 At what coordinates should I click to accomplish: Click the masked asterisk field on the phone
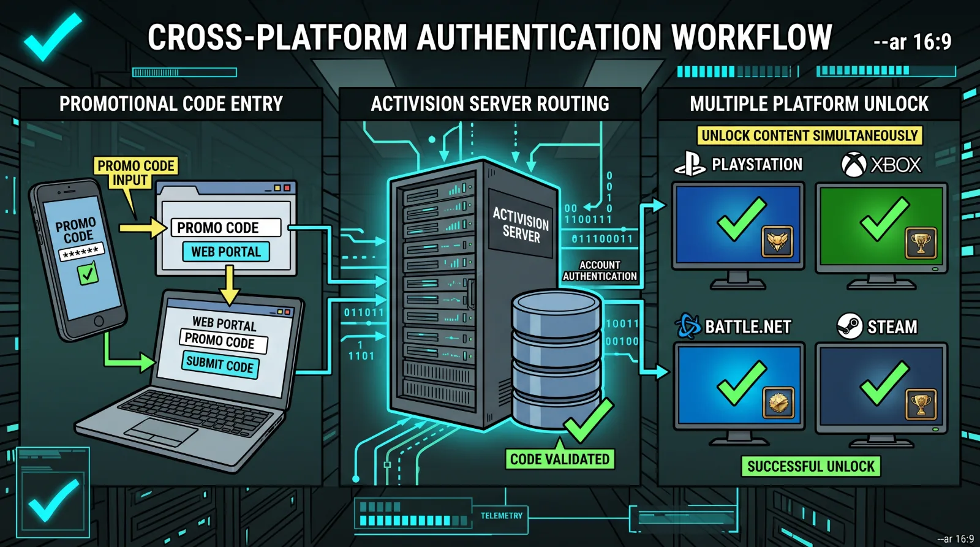[81, 251]
